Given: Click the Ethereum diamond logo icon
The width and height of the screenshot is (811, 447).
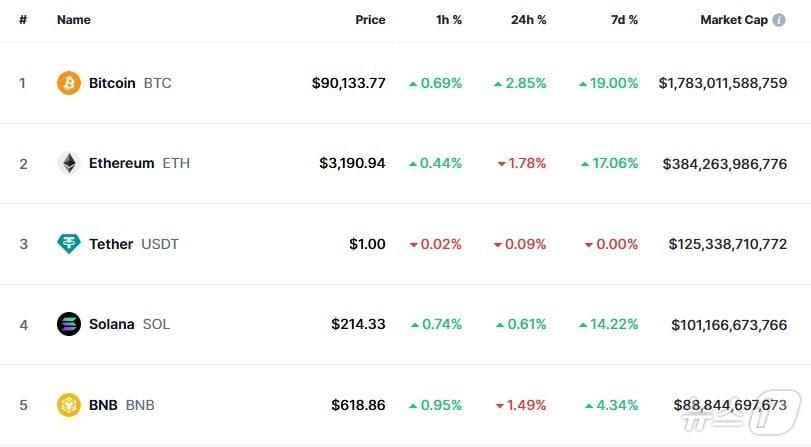Looking at the screenshot, I should coord(69,163).
